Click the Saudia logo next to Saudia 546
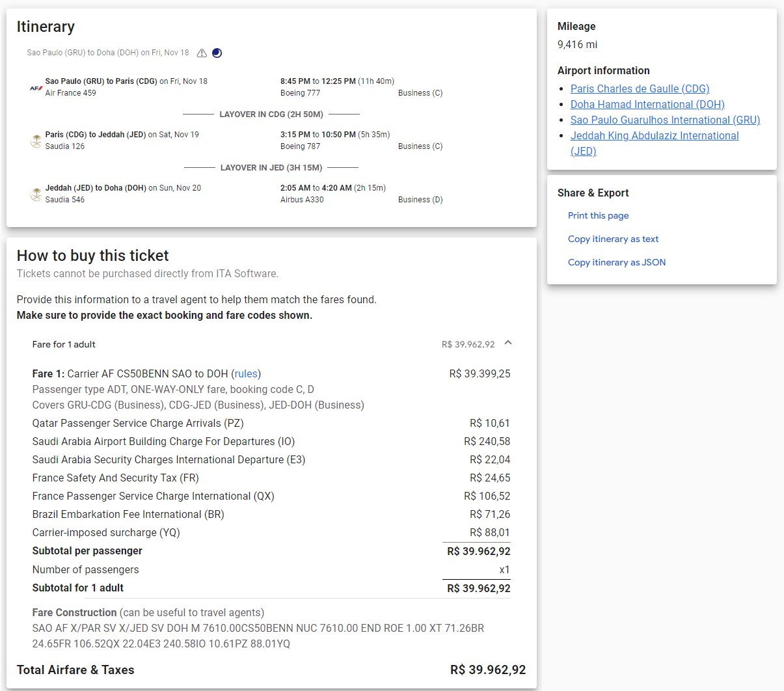Image resolution: width=784 pixels, height=691 pixels. click(x=36, y=194)
